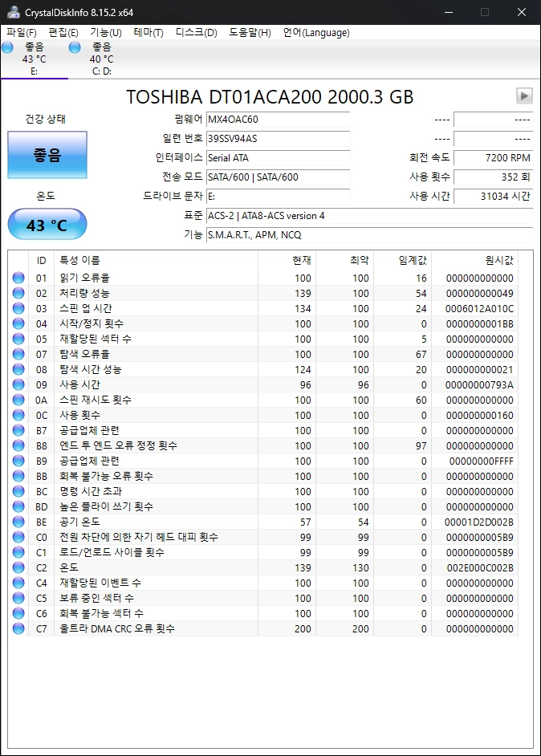Screen dimensions: 541x756
Task: Click status orb of row C1 로드/언로드 사이클
Action: [x=18, y=552]
